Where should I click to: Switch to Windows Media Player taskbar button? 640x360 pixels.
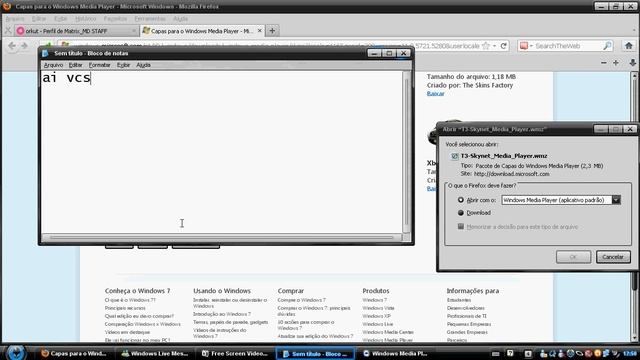click(x=396, y=353)
